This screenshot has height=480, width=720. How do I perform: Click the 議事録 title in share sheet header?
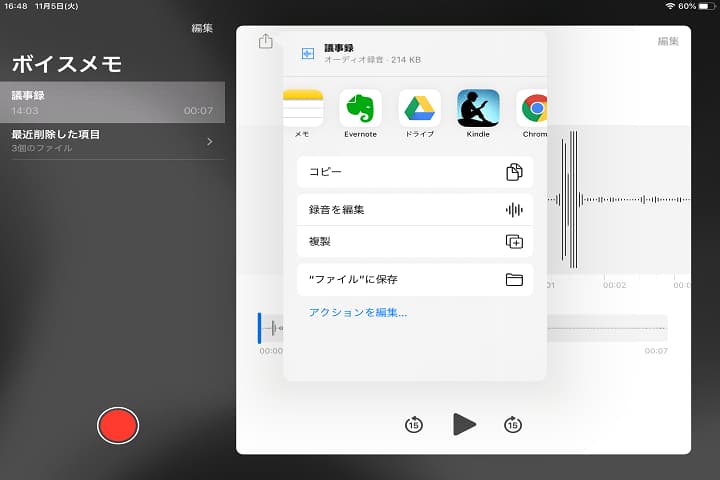(339, 48)
